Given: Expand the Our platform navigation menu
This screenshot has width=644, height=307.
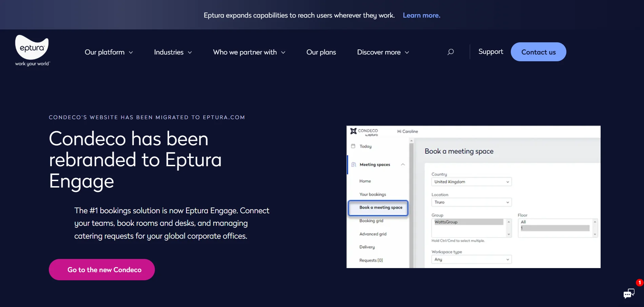Looking at the screenshot, I should [108, 52].
